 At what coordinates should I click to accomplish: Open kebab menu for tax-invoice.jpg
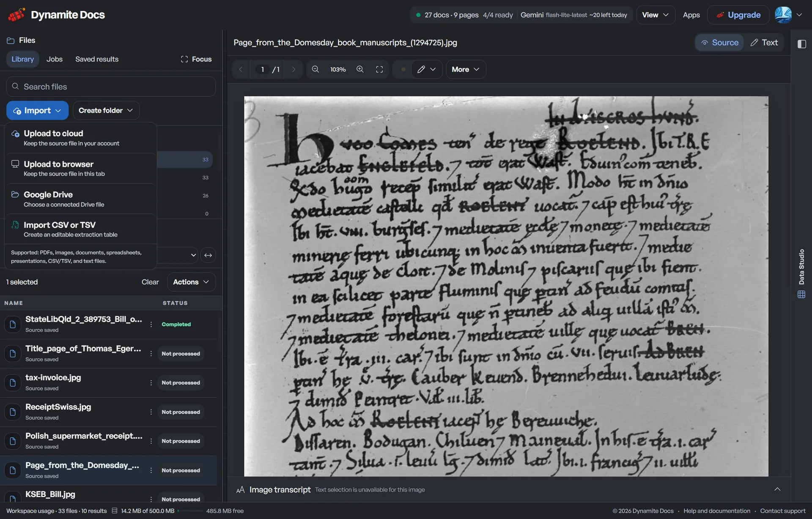point(151,382)
